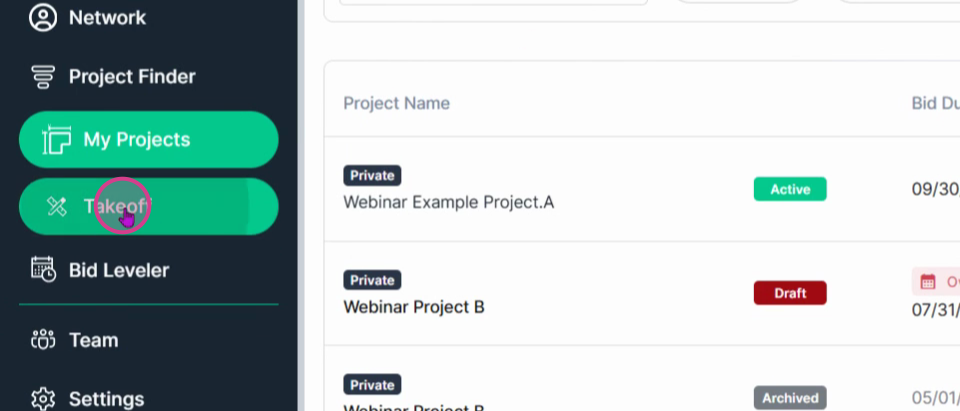
Task: Open Webinar Example Project.A
Action: [448, 202]
